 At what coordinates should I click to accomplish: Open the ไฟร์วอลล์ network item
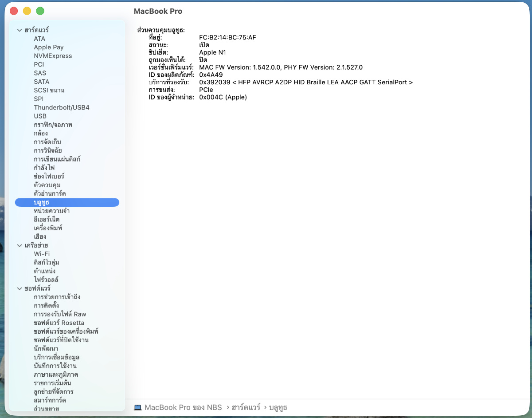click(x=46, y=280)
